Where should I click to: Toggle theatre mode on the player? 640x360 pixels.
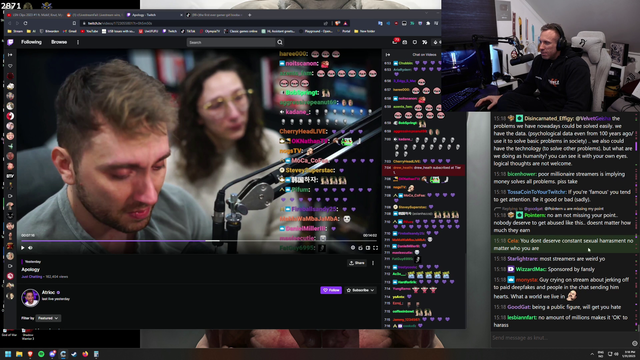(368, 247)
